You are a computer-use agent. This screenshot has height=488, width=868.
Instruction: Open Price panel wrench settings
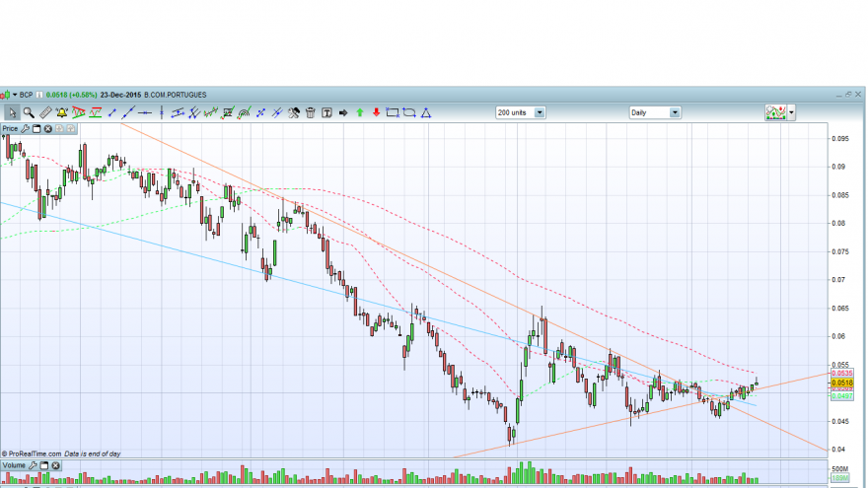coord(25,129)
